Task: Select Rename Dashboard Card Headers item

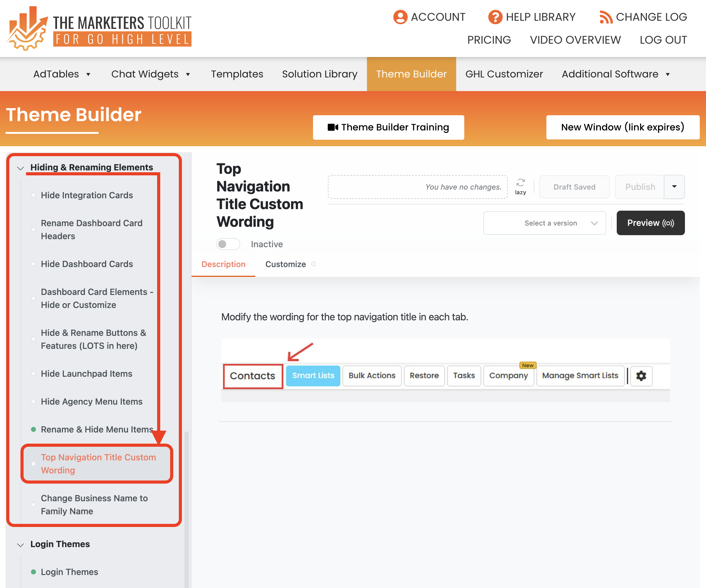Action: 92,230
